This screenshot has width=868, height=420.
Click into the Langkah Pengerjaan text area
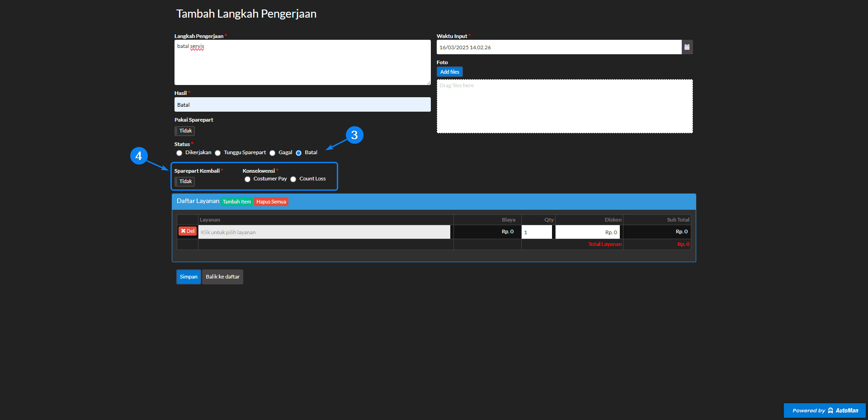302,62
